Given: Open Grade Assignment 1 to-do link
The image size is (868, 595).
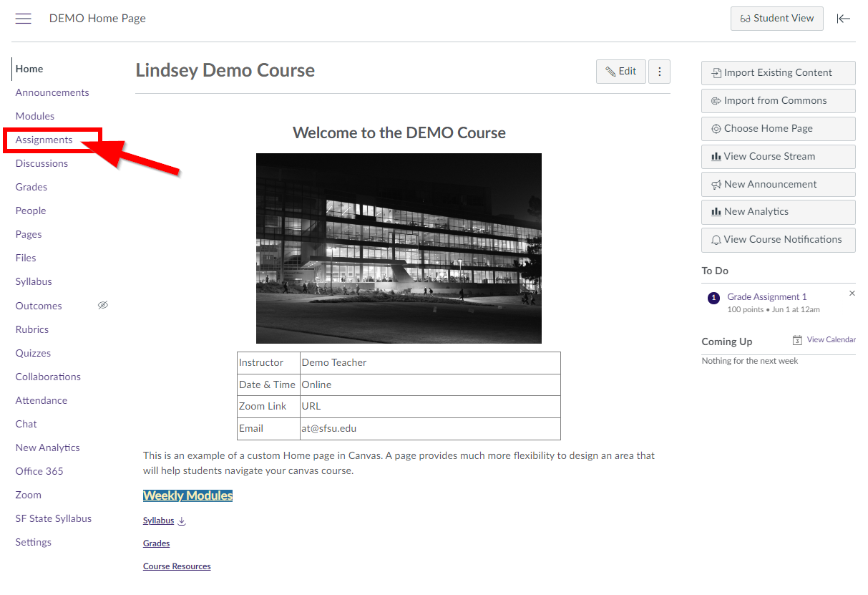Looking at the screenshot, I should [x=767, y=296].
